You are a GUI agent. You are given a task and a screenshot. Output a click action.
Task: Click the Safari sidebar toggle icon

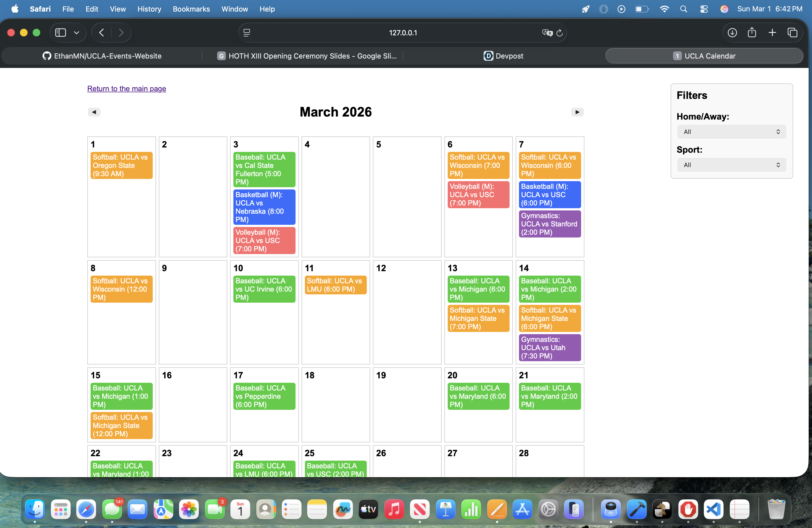tap(60, 33)
